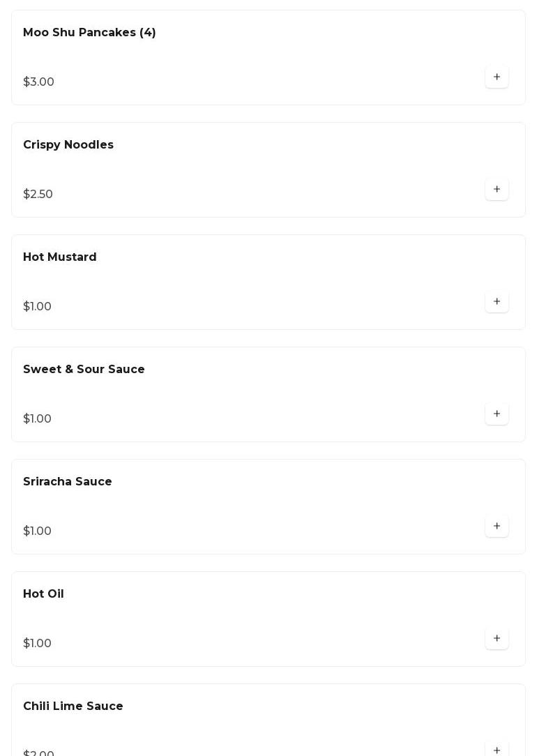
Task: Select the Crispy Noodles item name
Action: pos(68,145)
